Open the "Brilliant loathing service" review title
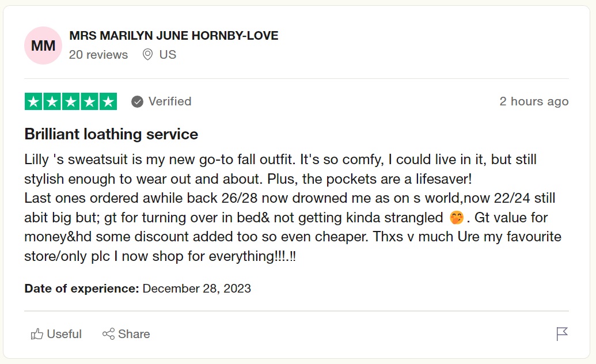 coord(111,134)
